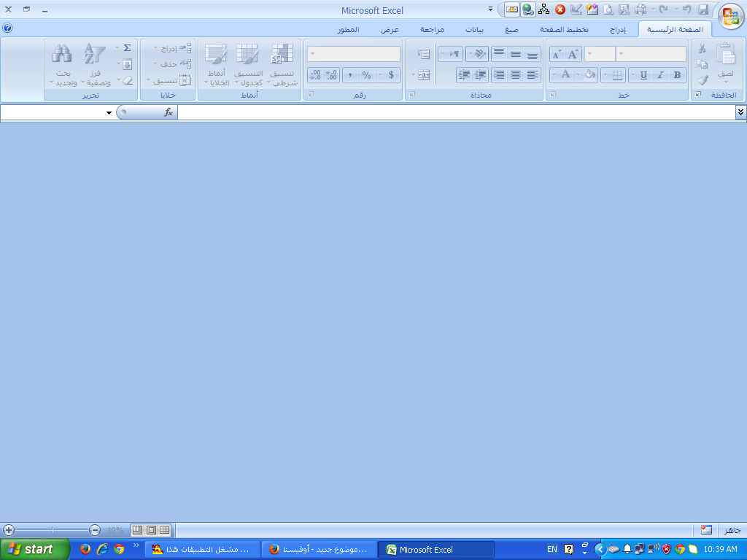Click the ruler and pencil design icon
The width and height of the screenshot is (747, 560).
[576, 9]
